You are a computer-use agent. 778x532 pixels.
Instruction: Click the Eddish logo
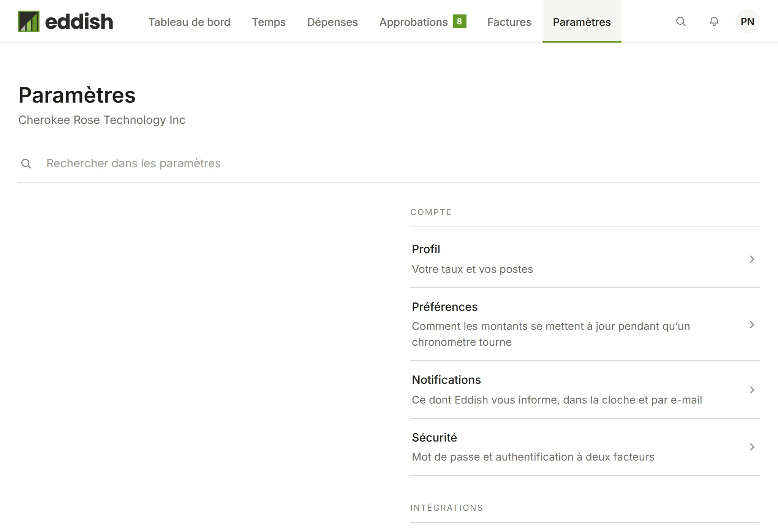(x=66, y=21)
